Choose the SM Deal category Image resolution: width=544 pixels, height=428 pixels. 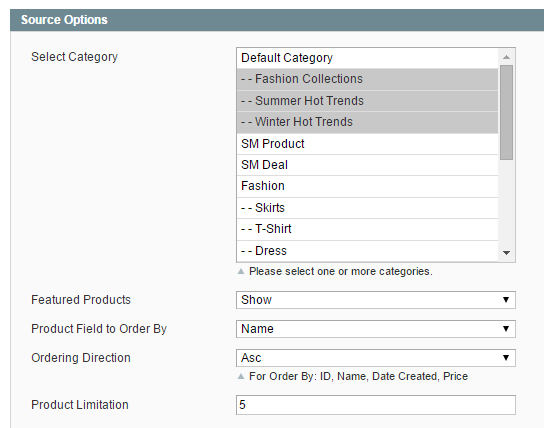point(367,165)
